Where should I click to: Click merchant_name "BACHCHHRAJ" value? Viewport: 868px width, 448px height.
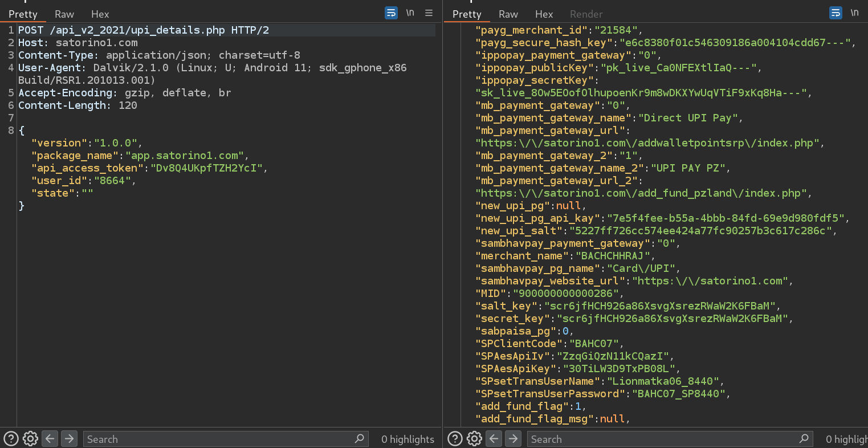coord(612,256)
